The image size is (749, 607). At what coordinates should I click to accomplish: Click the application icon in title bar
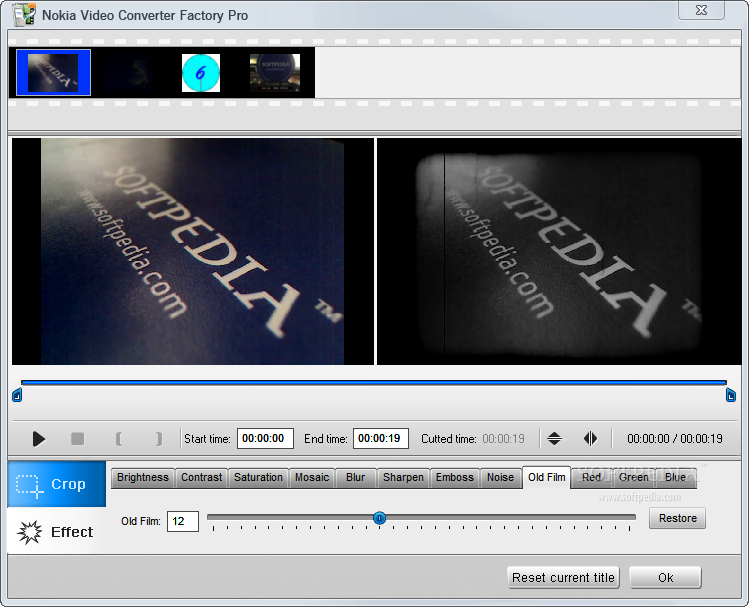point(24,15)
